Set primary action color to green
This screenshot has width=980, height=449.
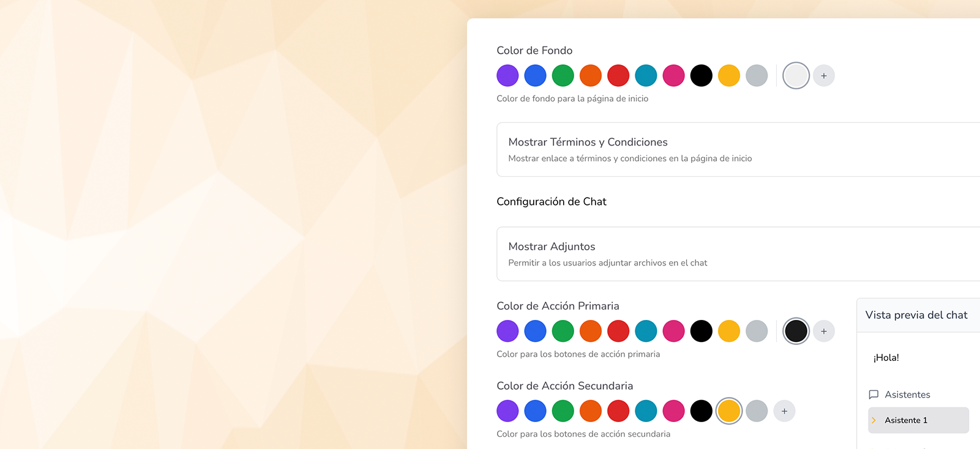(563, 331)
